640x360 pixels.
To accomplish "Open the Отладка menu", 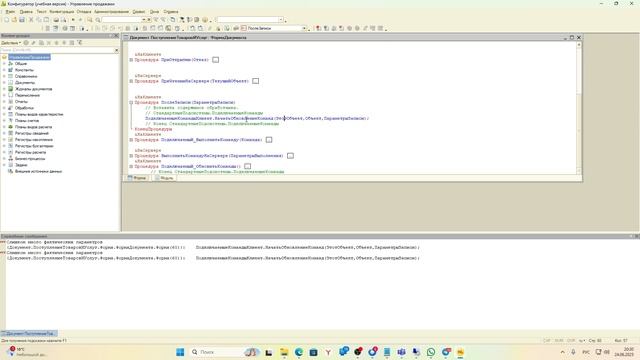I will click(x=84, y=12).
